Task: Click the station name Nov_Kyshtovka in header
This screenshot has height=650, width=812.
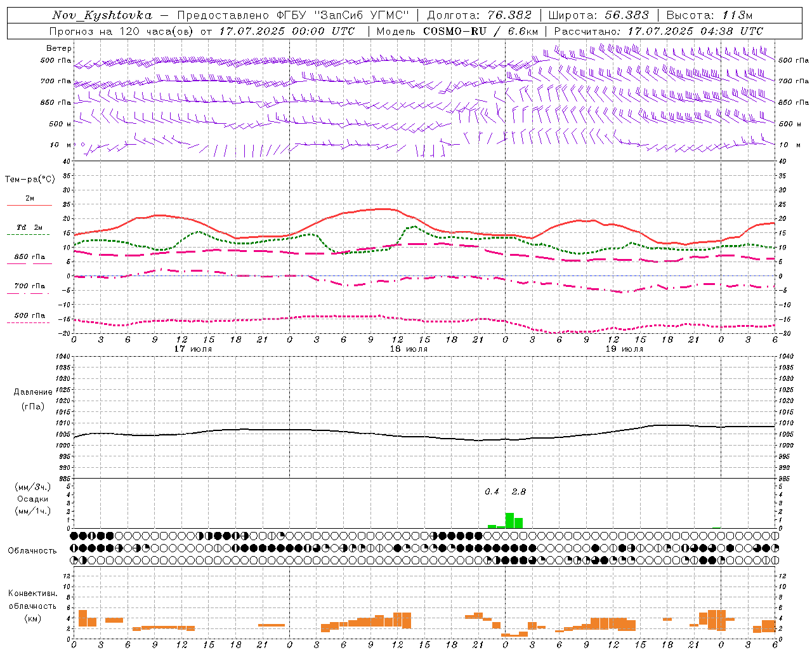Action: point(102,15)
